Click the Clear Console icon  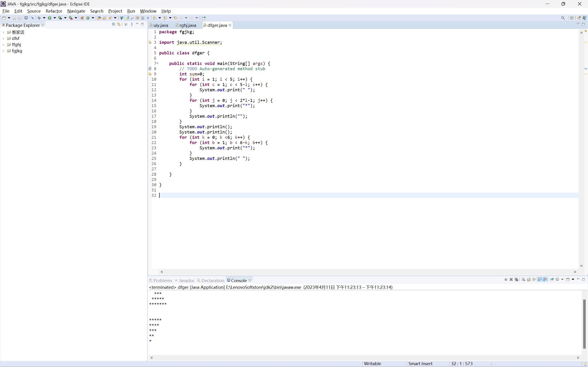click(523, 280)
